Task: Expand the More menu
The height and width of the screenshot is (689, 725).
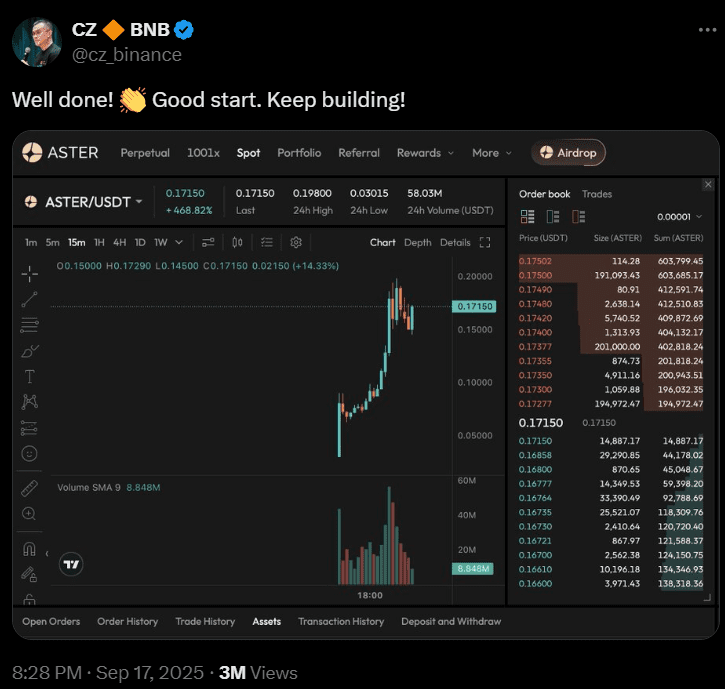Action: click(491, 153)
